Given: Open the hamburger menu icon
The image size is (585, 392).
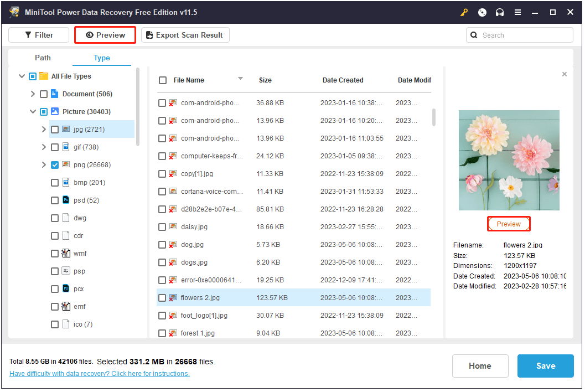Looking at the screenshot, I should tap(517, 12).
